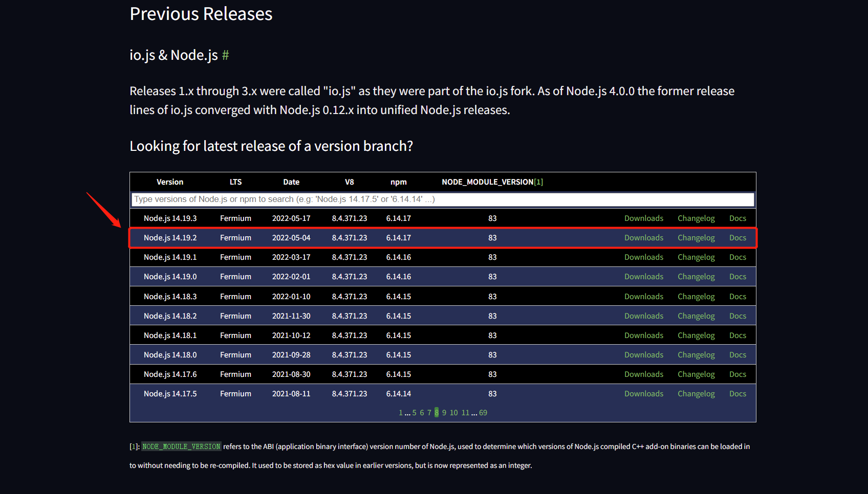868x494 pixels.
Task: Open Downloads for Node.js 14.17.5
Action: point(643,394)
